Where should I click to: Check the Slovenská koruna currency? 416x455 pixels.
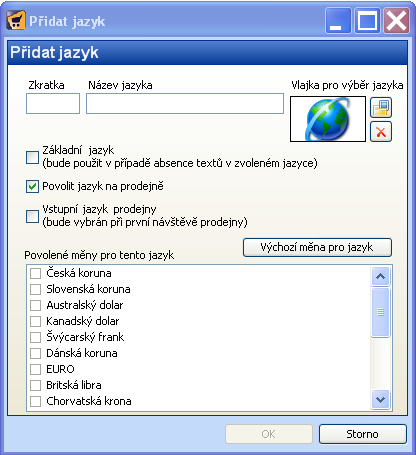click(35, 289)
